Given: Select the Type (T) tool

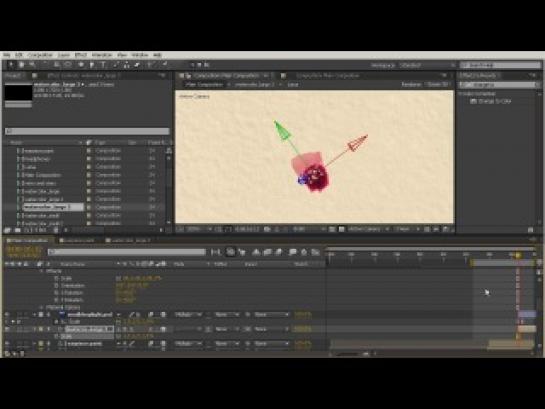Looking at the screenshot, I should [x=103, y=65].
